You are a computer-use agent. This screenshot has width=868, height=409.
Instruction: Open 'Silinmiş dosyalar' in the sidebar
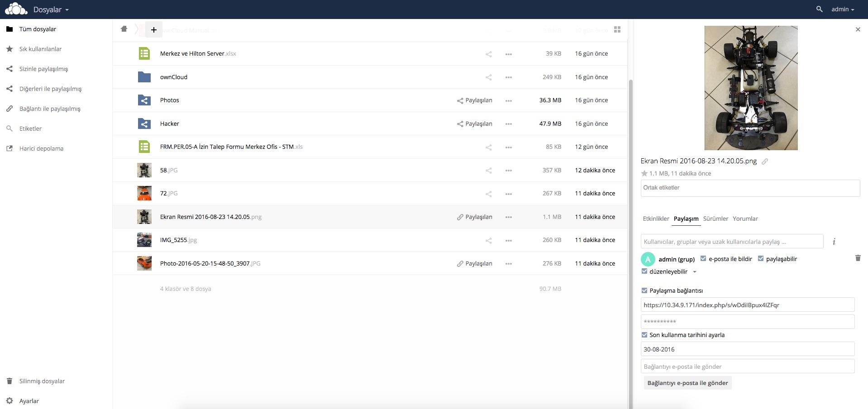click(42, 381)
